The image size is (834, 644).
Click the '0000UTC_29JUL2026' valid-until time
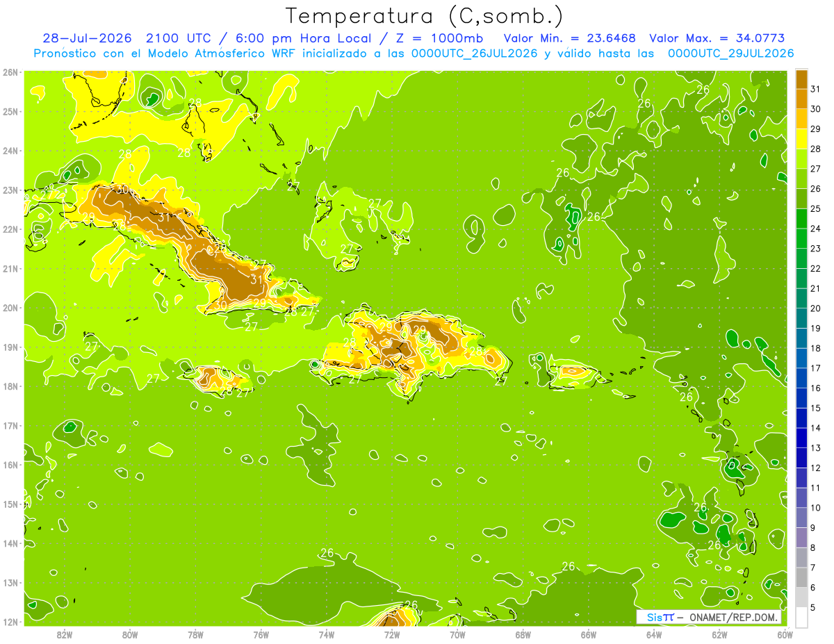click(730, 53)
